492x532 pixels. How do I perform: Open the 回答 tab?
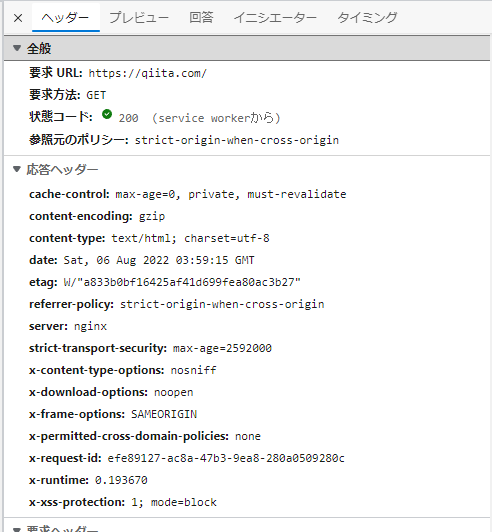[201, 18]
